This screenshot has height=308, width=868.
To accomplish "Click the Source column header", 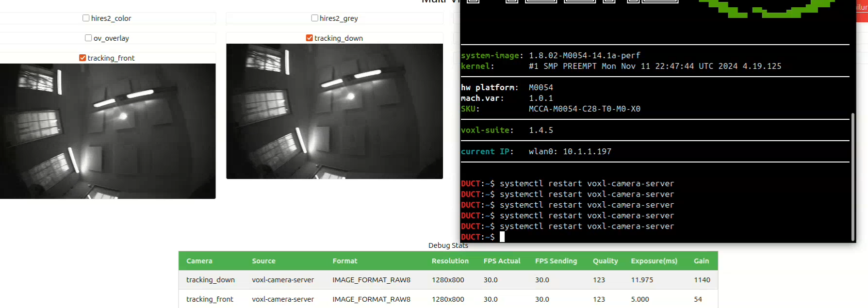I will [263, 261].
